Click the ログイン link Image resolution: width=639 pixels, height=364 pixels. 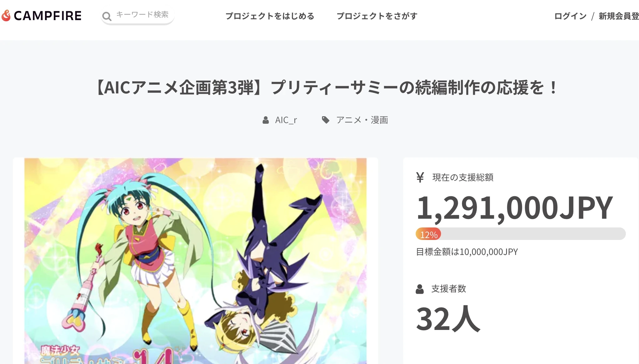(x=571, y=16)
